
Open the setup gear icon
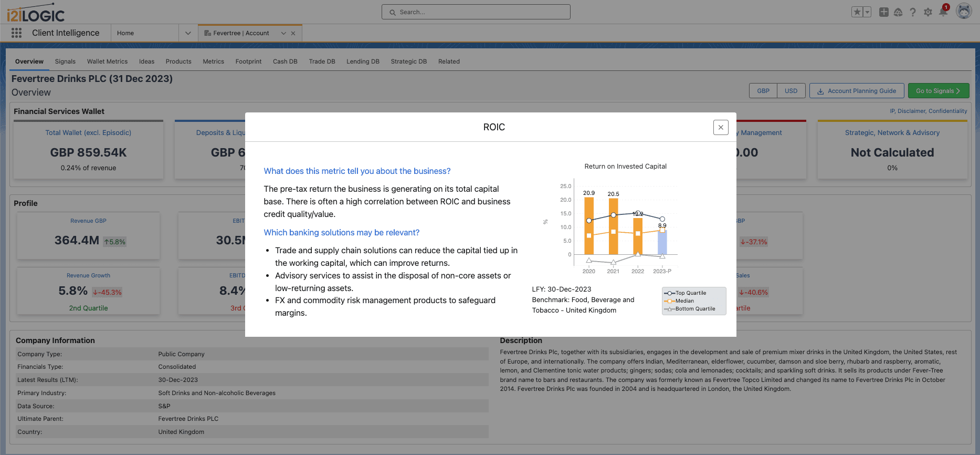click(928, 12)
